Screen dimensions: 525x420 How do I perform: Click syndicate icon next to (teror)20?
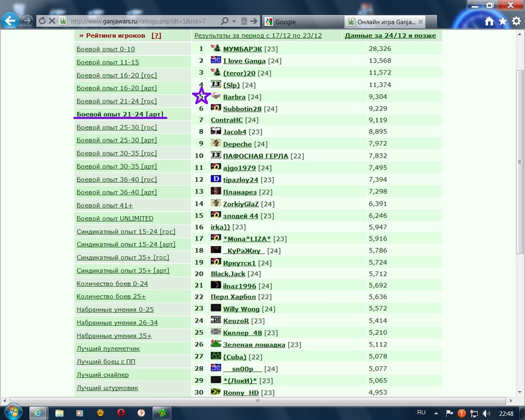click(x=216, y=72)
